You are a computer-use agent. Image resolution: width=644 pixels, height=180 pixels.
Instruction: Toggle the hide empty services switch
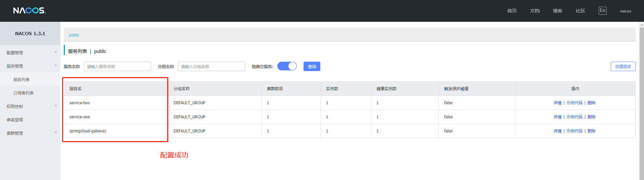click(x=287, y=66)
